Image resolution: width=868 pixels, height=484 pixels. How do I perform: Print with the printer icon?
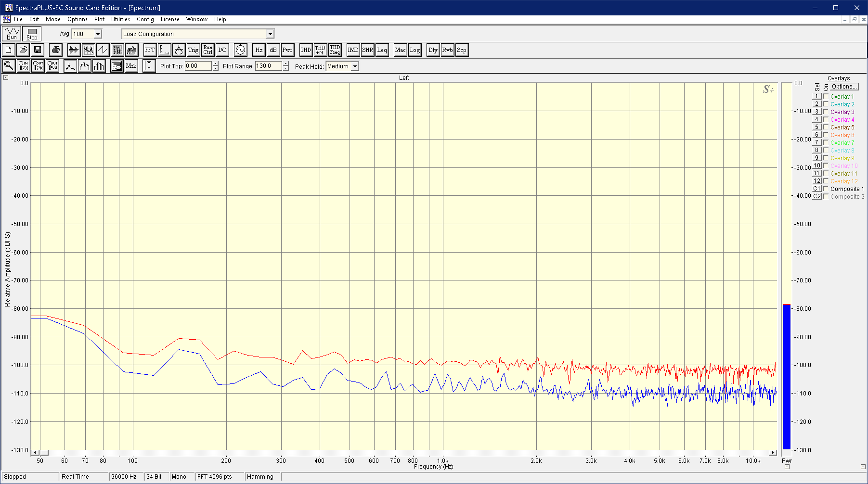coord(56,50)
